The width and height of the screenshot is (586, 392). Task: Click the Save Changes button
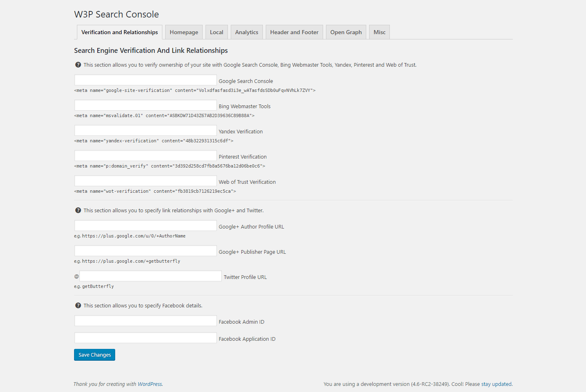click(94, 355)
